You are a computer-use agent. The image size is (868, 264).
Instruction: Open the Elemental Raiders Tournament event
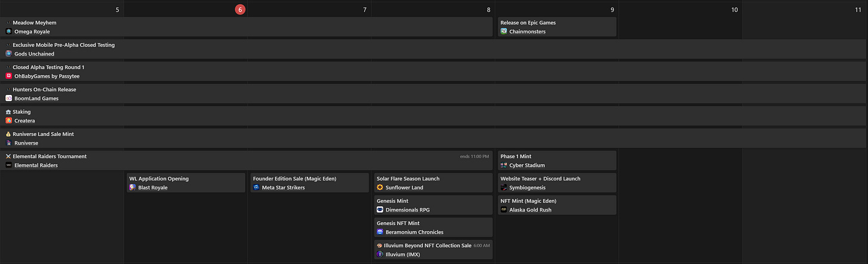[248, 161]
